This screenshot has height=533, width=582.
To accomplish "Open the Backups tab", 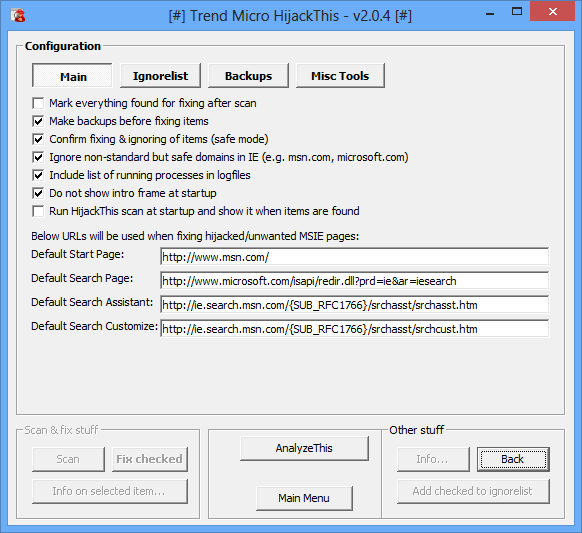I will tap(248, 76).
